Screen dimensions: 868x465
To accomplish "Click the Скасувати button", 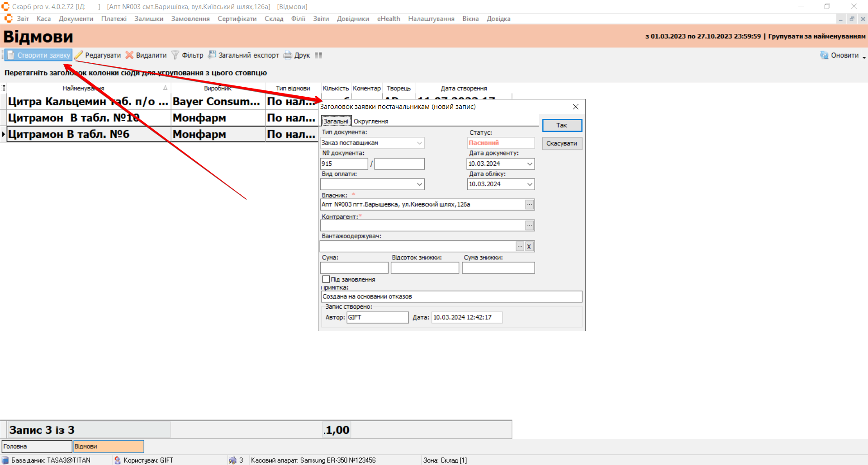I will [x=562, y=143].
